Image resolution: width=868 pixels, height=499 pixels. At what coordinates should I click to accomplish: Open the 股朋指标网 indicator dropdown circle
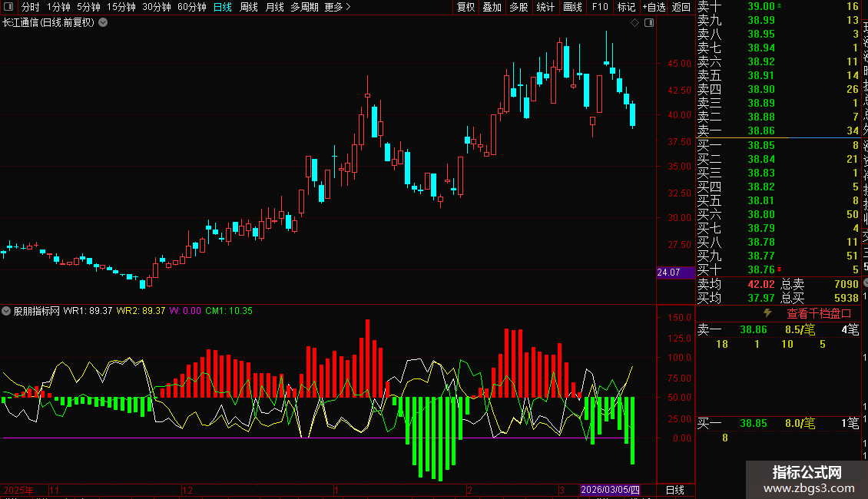(x=6, y=311)
